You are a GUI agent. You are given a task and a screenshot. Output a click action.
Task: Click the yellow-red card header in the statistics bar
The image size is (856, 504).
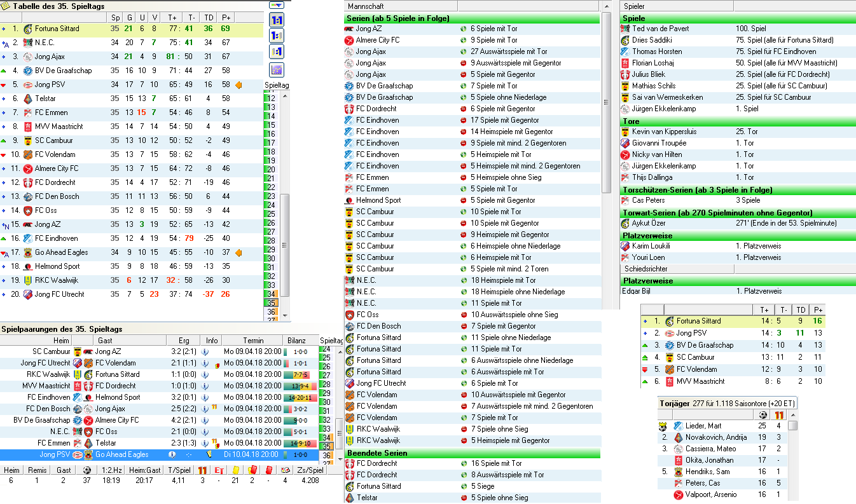click(x=252, y=470)
